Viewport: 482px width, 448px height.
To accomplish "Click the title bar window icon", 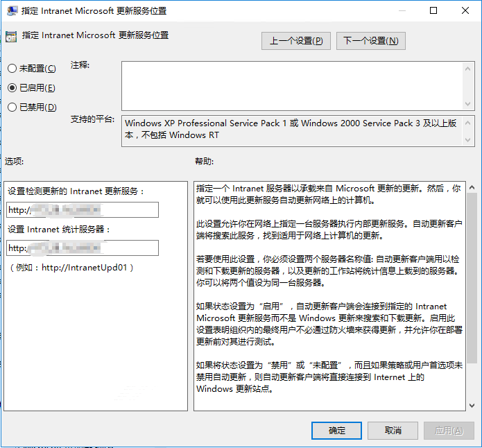I will pos(12,11).
